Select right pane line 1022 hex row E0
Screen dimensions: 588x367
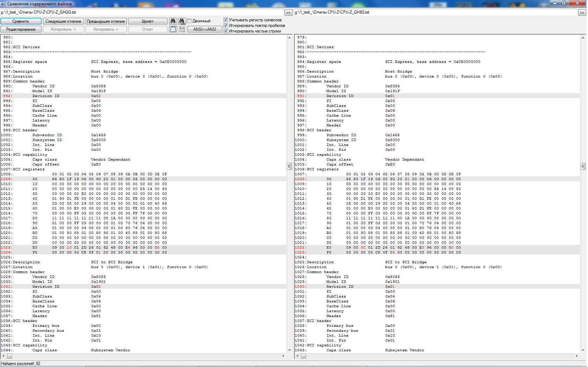pos(438,248)
